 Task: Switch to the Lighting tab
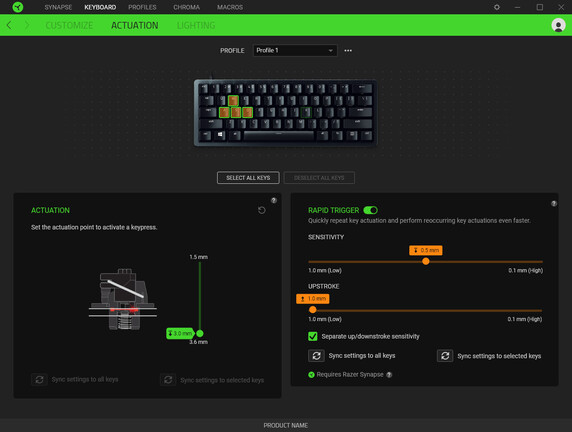[196, 25]
